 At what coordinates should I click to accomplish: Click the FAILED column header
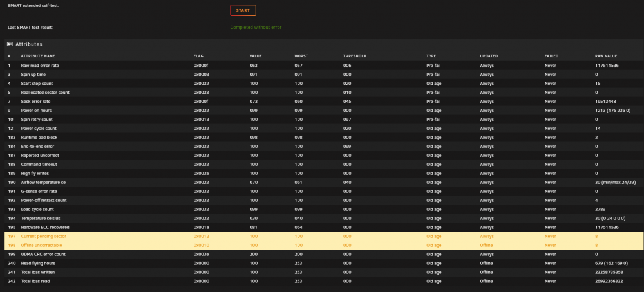[551, 56]
